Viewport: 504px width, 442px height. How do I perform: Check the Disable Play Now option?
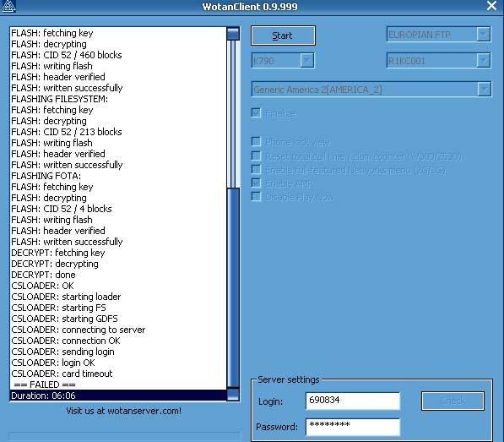point(256,196)
